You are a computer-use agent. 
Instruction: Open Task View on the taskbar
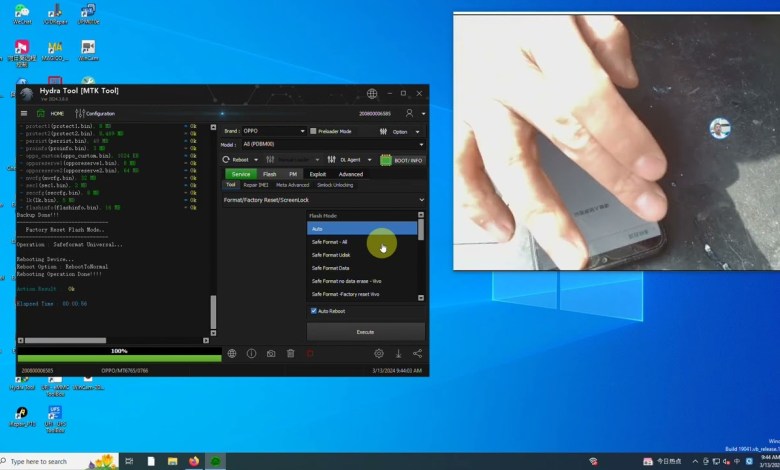pyautogui.click(x=129, y=462)
